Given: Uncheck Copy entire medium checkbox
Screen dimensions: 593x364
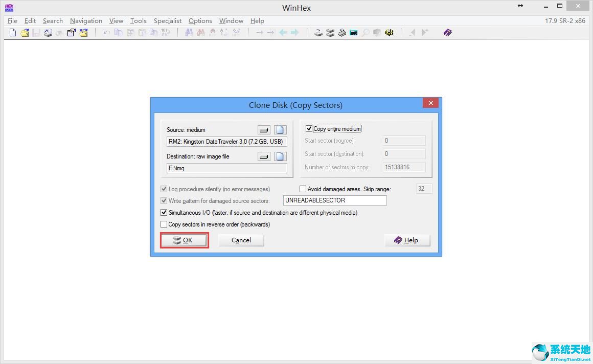Looking at the screenshot, I should 309,129.
